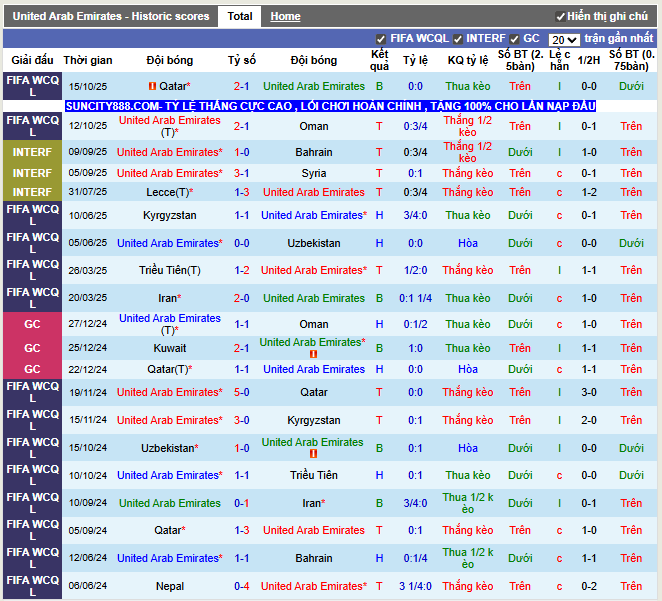The image size is (662, 601).
Task: Open Oman team on 12/10/25 row
Action: (314, 126)
